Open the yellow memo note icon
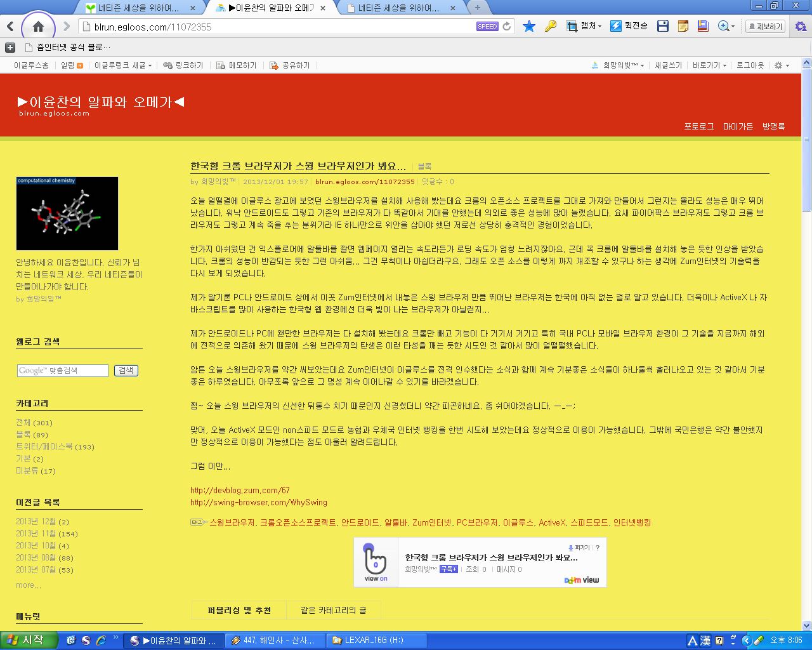Screen dimensions: 812x650 (x=683, y=27)
